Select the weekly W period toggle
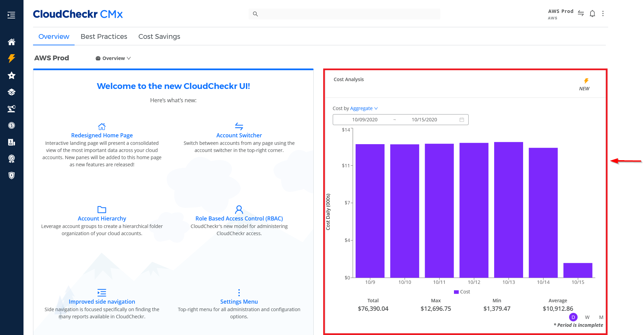 click(x=587, y=317)
